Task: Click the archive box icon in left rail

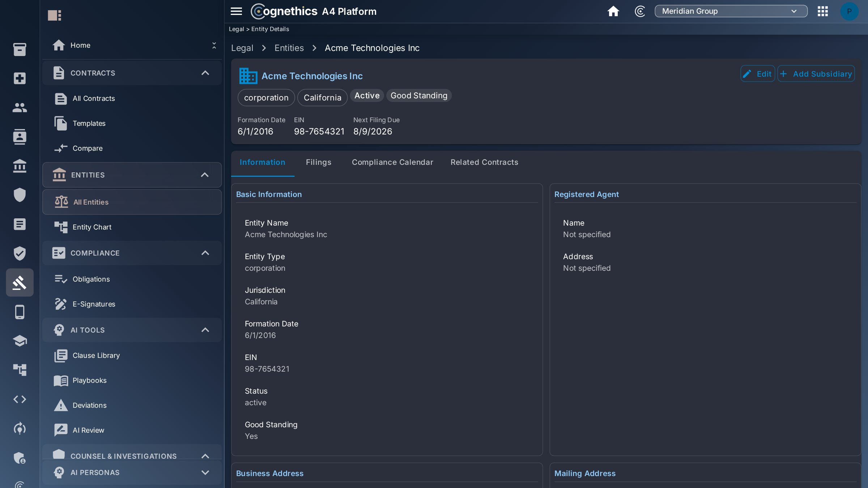Action: point(20,50)
